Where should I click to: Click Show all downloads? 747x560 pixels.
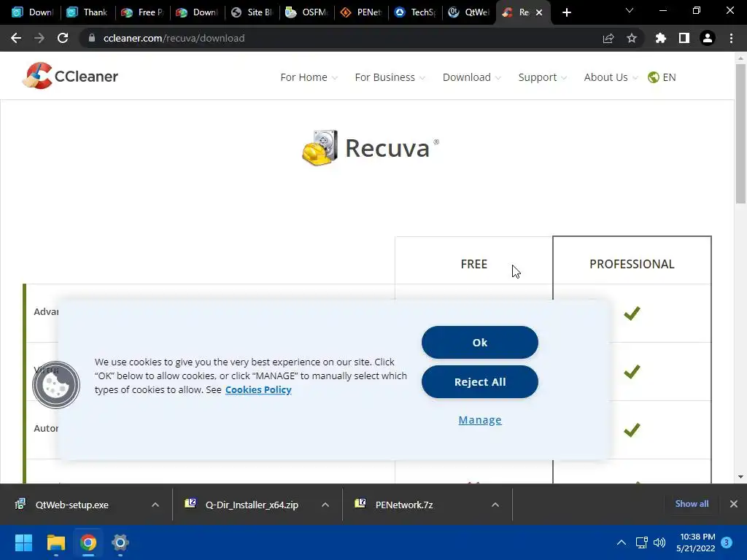[692, 504]
